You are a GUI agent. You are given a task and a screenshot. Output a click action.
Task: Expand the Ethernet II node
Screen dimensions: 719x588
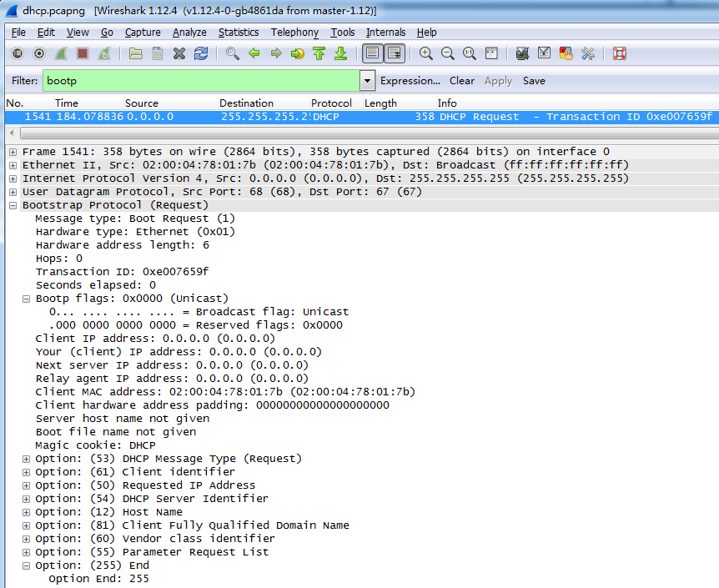point(13,165)
